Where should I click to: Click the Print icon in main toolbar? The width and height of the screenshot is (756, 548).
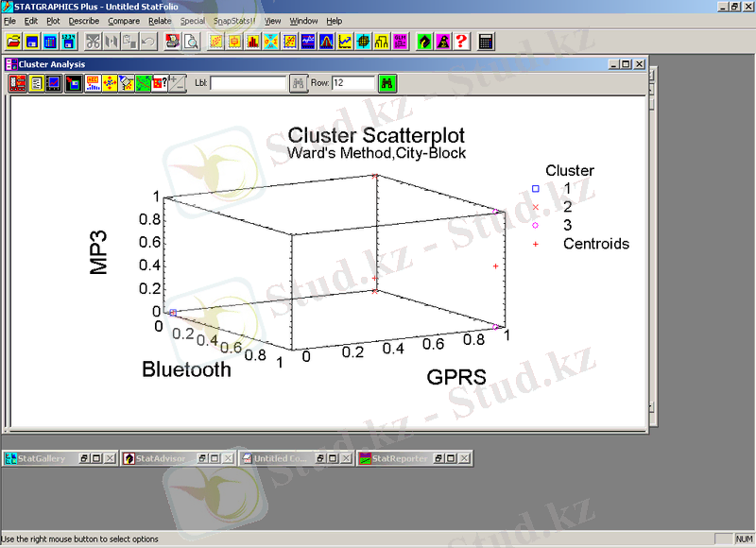click(x=172, y=42)
